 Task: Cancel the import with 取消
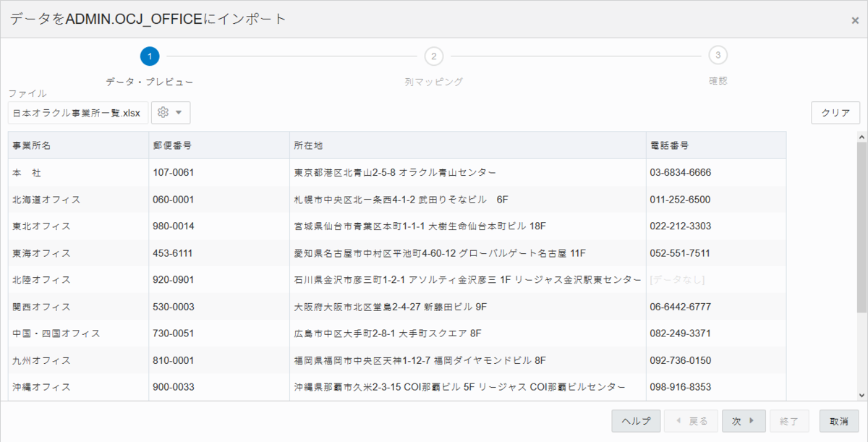coord(838,420)
